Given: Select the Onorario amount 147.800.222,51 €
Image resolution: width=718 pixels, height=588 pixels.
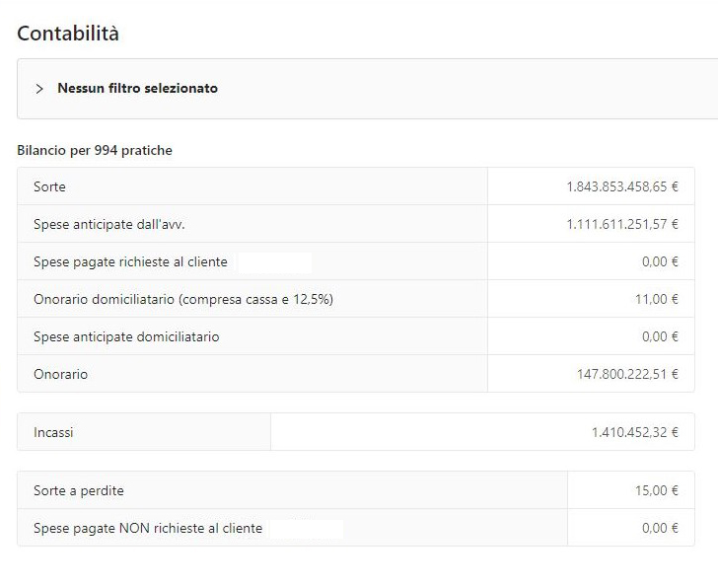Looking at the screenshot, I should (x=627, y=374).
